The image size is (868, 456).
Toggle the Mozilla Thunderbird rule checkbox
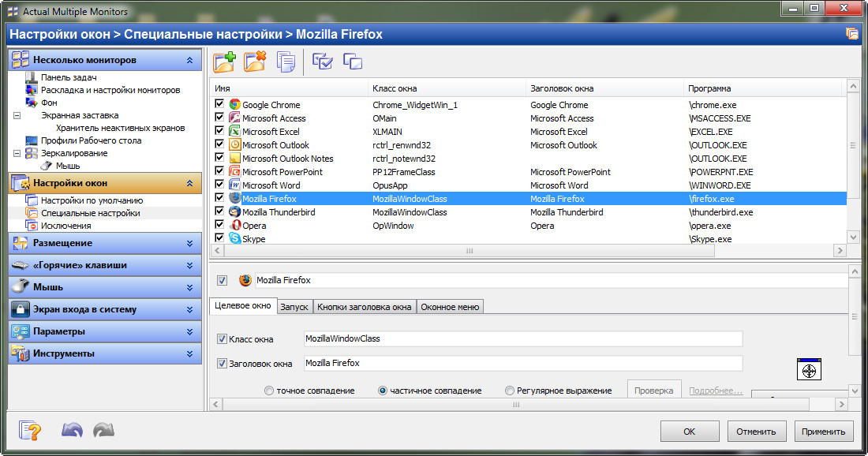[219, 211]
